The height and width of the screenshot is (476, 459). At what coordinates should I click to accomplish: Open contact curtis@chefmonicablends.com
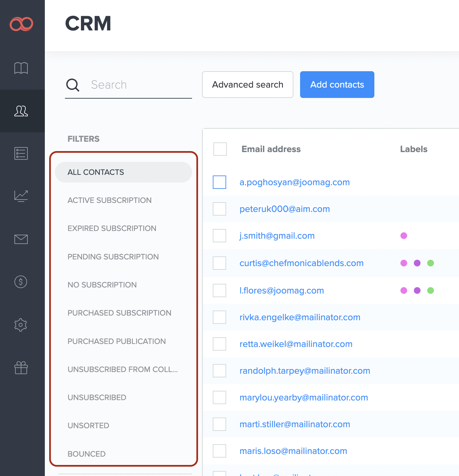click(301, 263)
